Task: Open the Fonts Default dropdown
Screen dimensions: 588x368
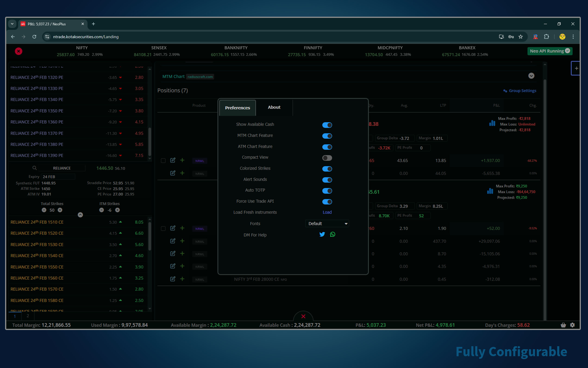Action: 327,223
